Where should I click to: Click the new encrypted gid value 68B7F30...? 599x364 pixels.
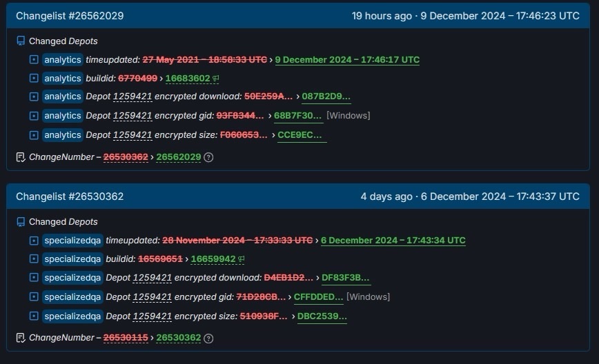(x=297, y=116)
